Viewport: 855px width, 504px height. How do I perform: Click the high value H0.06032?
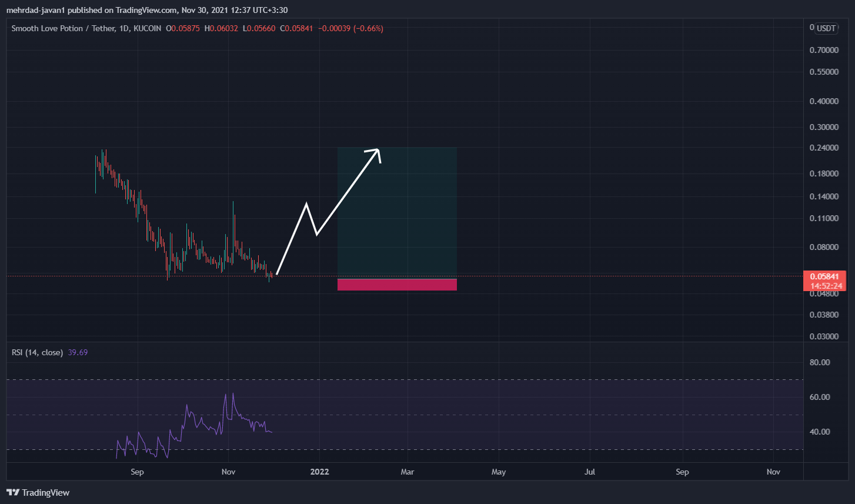point(221,28)
